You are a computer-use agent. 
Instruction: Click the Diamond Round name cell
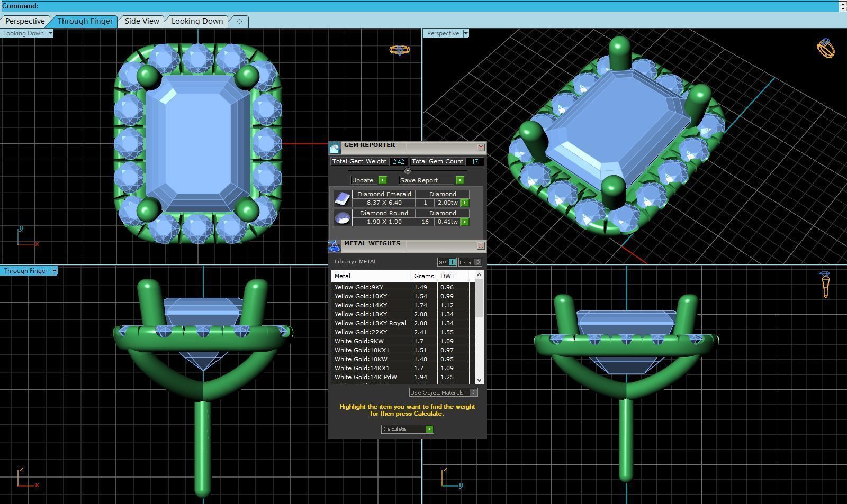coord(384,213)
